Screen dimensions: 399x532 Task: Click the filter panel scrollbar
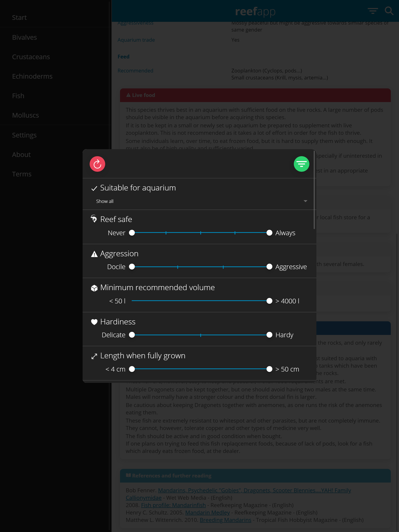click(314, 190)
